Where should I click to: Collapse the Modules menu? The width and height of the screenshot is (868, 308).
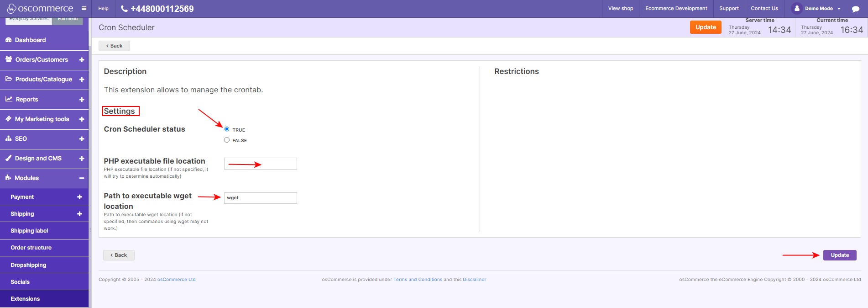[x=82, y=178]
